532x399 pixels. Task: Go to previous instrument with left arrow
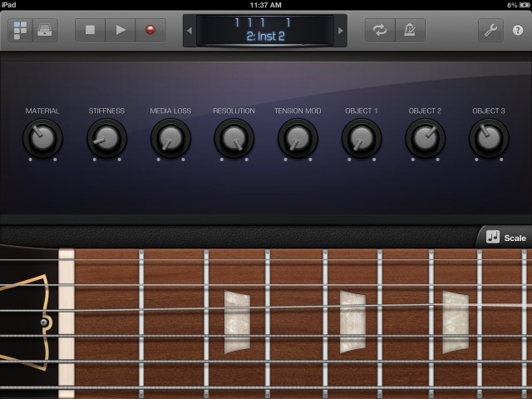(x=189, y=31)
